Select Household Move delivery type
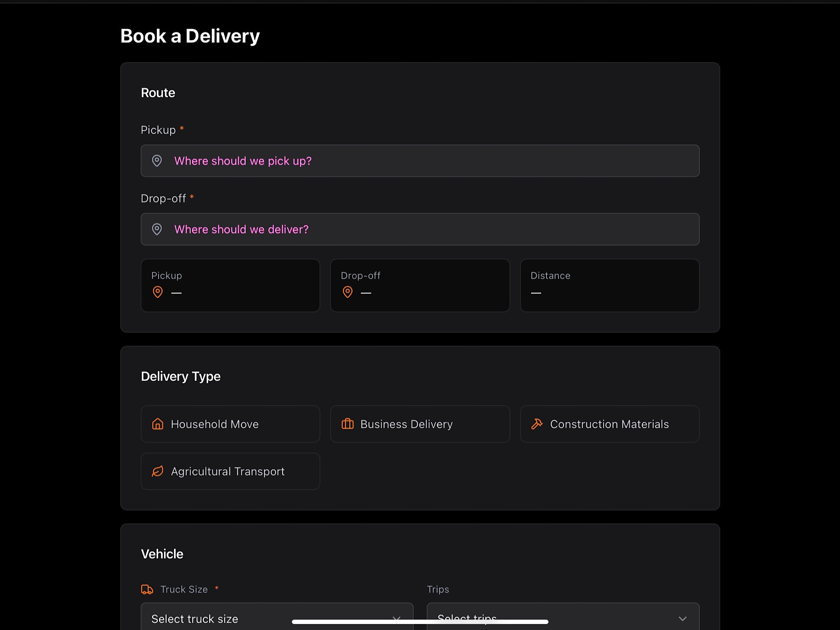Screen dimensions: 840x630 click(230, 424)
